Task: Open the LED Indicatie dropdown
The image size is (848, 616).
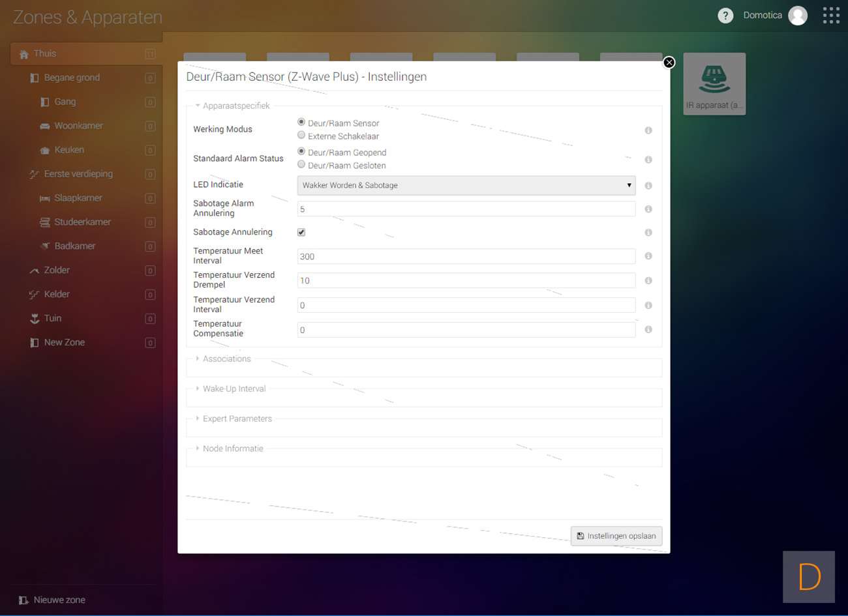Action: click(466, 186)
